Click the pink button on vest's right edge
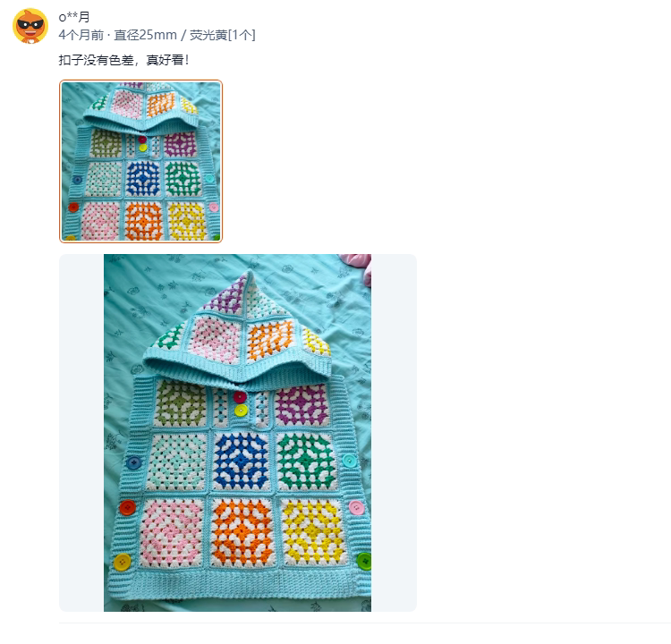Viewport: 671px width, 644px height. click(356, 508)
